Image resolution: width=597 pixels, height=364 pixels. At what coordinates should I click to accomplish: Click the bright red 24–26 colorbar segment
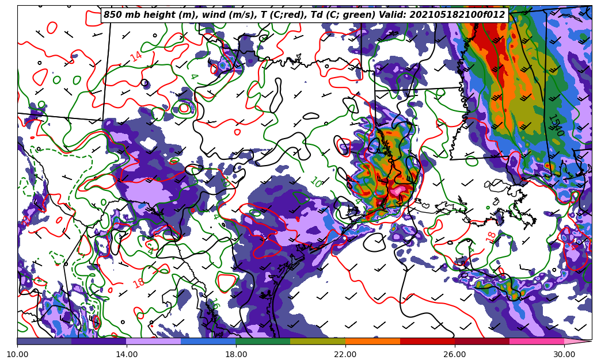[x=427, y=341]
